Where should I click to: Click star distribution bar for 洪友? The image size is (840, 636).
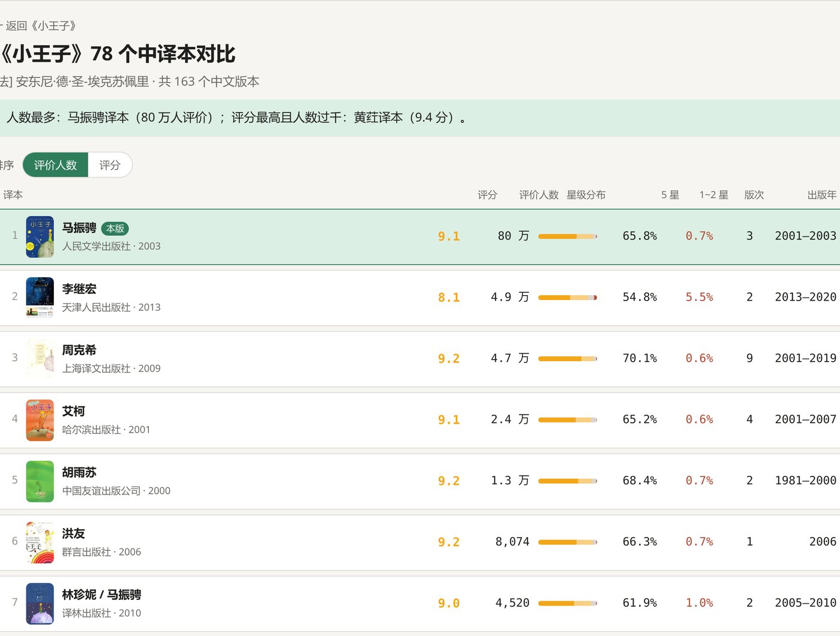pyautogui.click(x=568, y=542)
